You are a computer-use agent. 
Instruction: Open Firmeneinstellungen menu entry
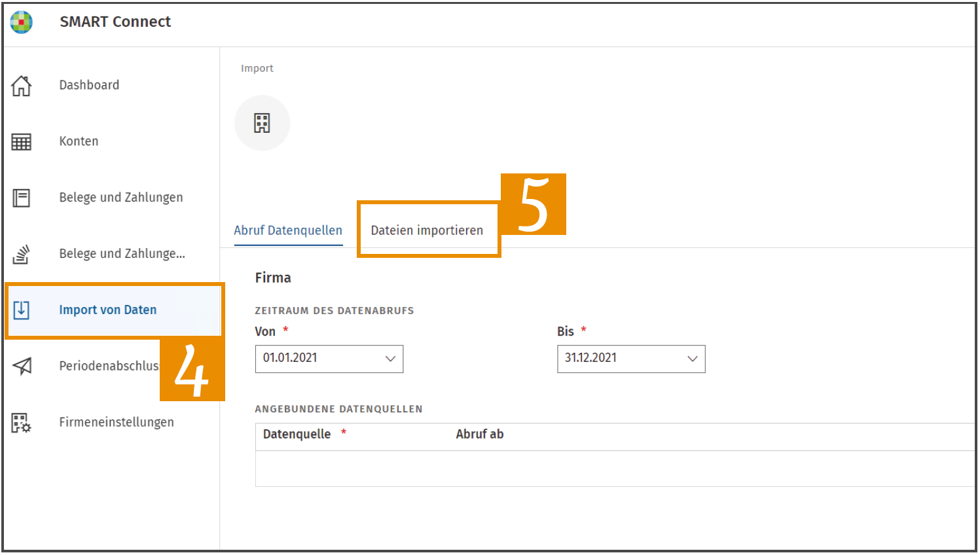(x=117, y=422)
